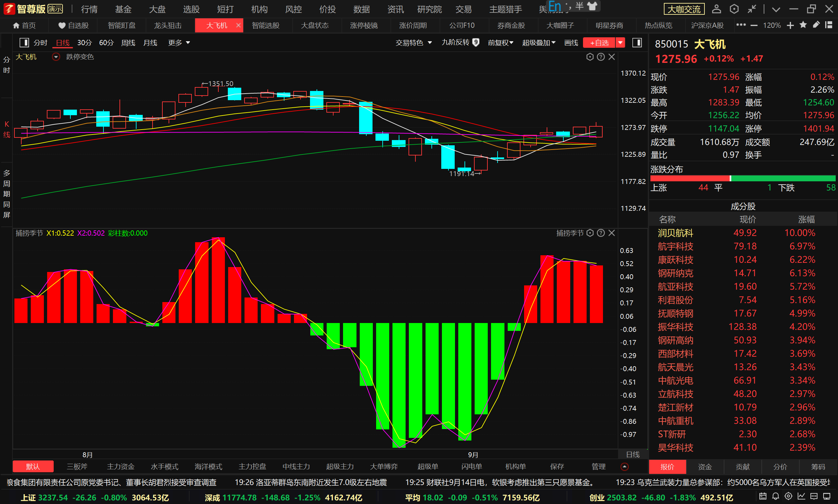Viewport: 838px width, 504px height.
Task: Click the 大咖交流 button
Action: pos(684,9)
